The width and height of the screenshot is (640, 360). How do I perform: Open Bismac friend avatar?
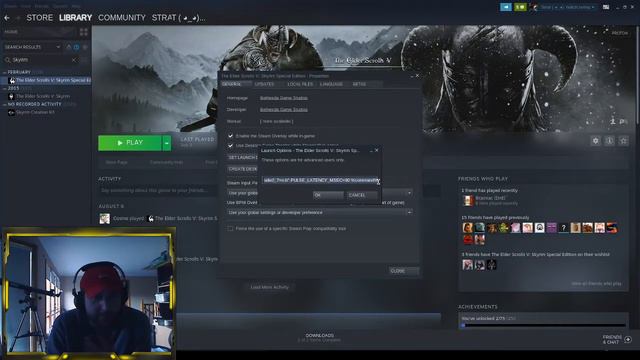(x=468, y=200)
